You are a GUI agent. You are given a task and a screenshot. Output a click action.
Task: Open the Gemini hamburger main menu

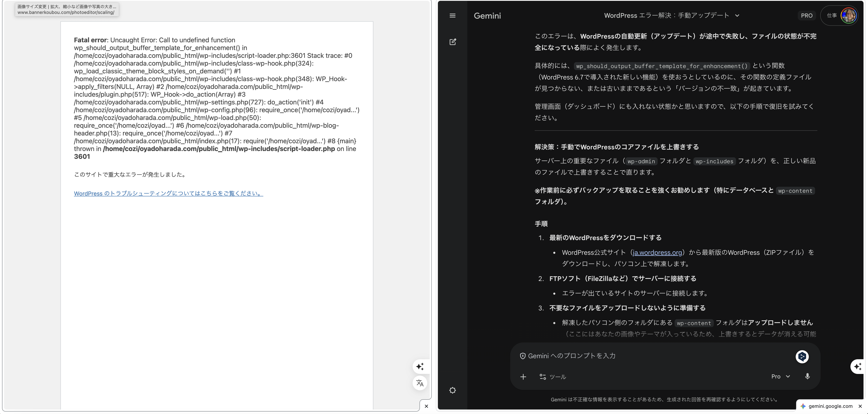pos(453,16)
